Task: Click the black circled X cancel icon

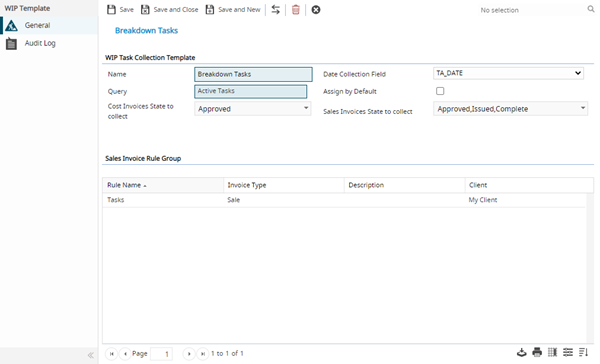Action: click(x=316, y=10)
